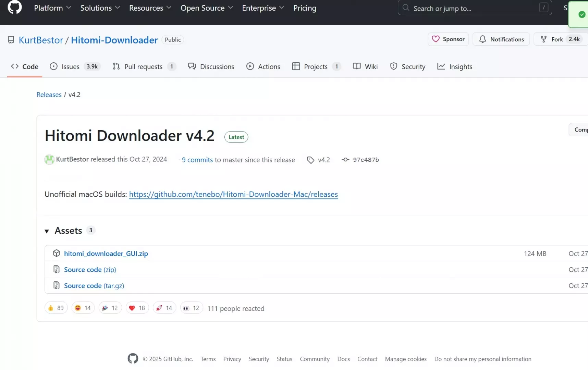Viewport: 588px width, 370px height.
Task: Open the Issues tab
Action: click(x=75, y=66)
